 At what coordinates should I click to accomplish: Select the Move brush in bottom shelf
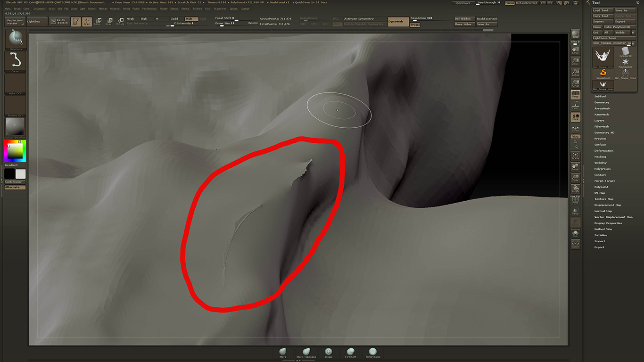(283, 352)
